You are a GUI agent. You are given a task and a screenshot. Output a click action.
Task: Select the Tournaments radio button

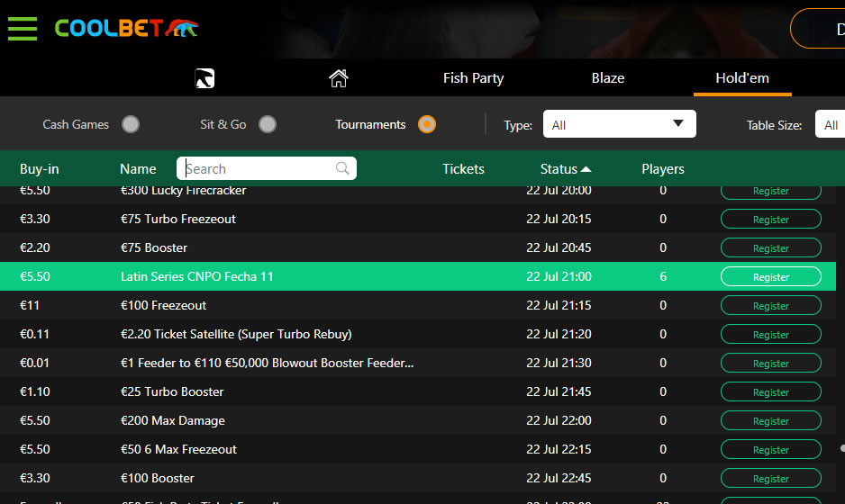[x=427, y=124]
